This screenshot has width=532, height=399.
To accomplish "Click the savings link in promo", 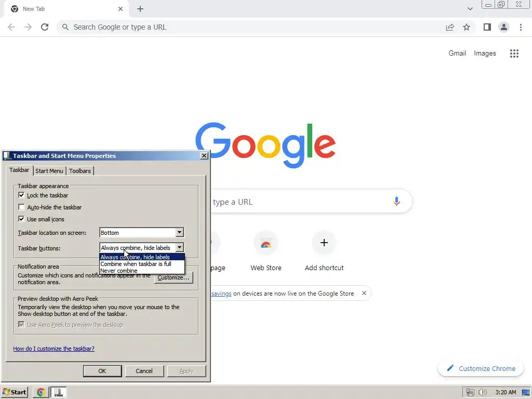I will click(221, 294).
